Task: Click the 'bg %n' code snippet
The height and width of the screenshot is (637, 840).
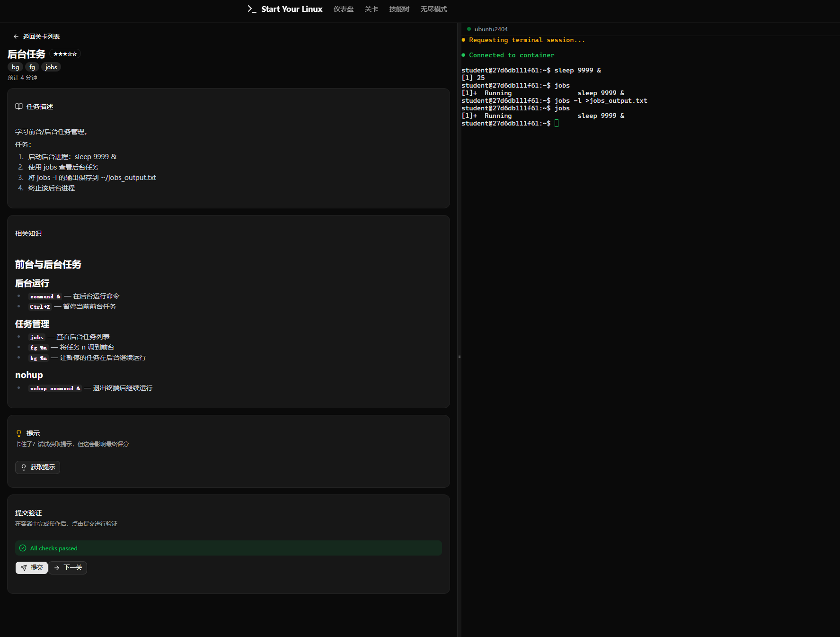Action: coord(38,358)
